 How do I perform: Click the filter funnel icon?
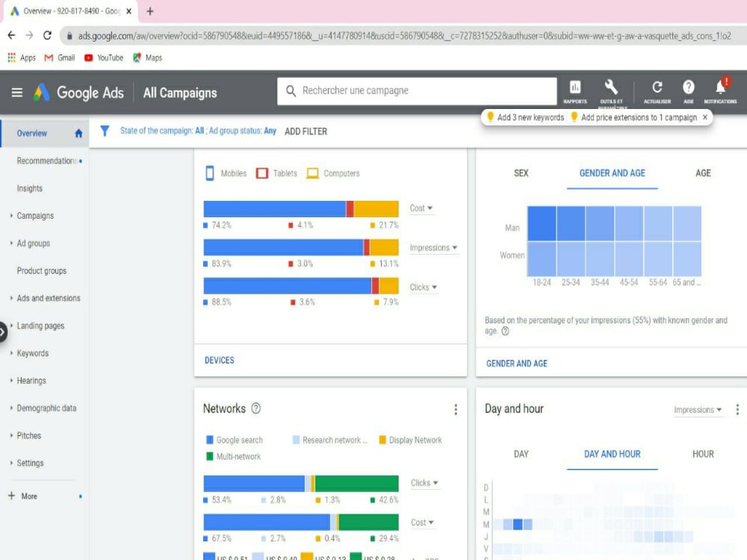[105, 131]
